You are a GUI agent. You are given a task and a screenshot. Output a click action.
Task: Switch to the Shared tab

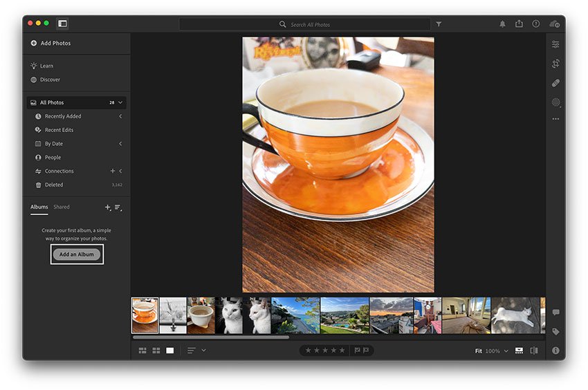coord(62,207)
